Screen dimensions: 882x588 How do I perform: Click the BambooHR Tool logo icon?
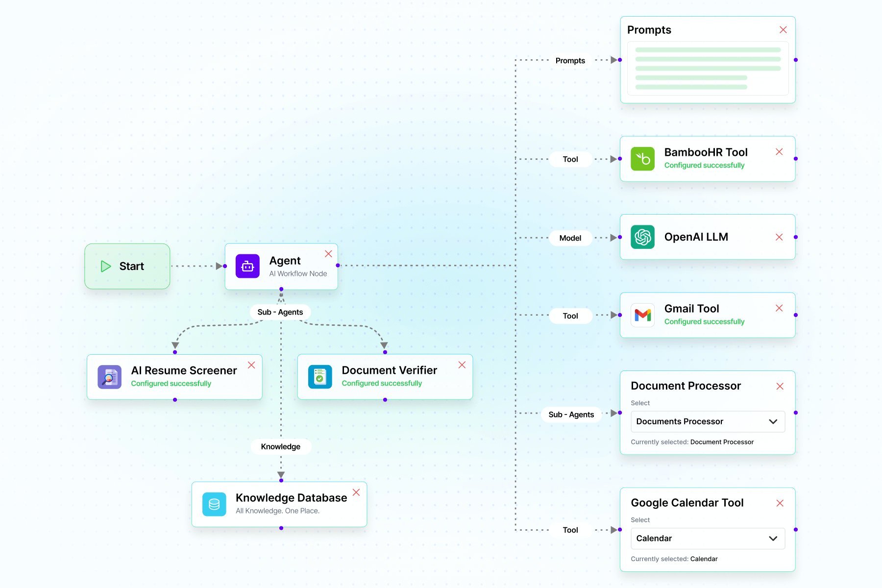(x=642, y=159)
